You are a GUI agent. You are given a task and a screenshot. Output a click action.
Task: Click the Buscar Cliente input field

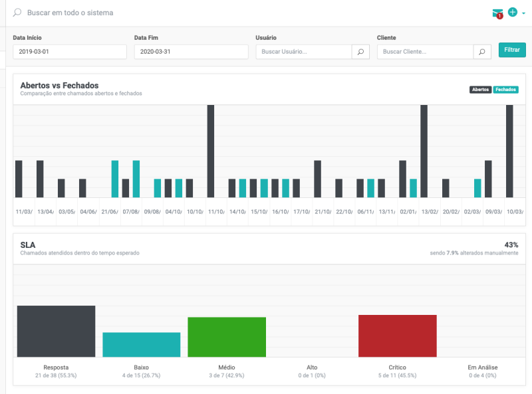[x=425, y=52]
